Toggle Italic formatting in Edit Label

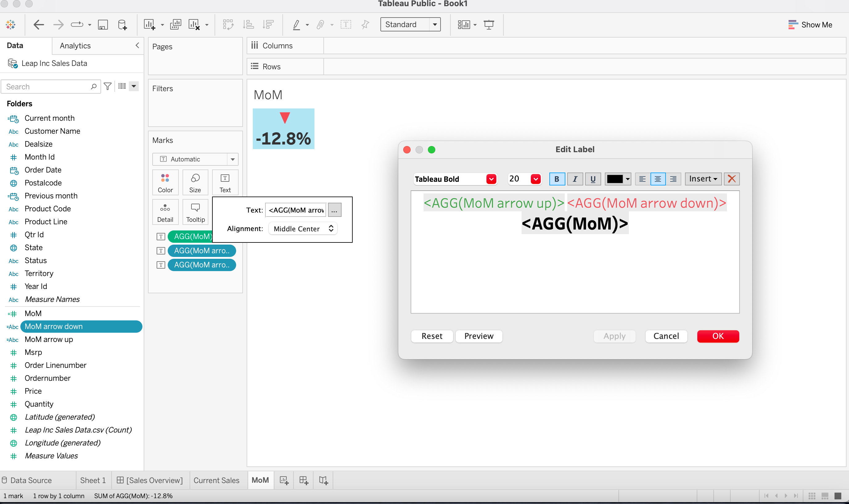tap(575, 179)
